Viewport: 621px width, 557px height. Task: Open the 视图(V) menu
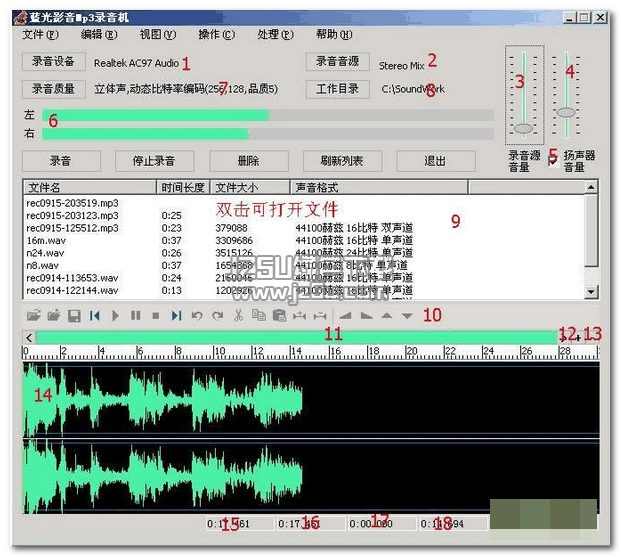[158, 35]
